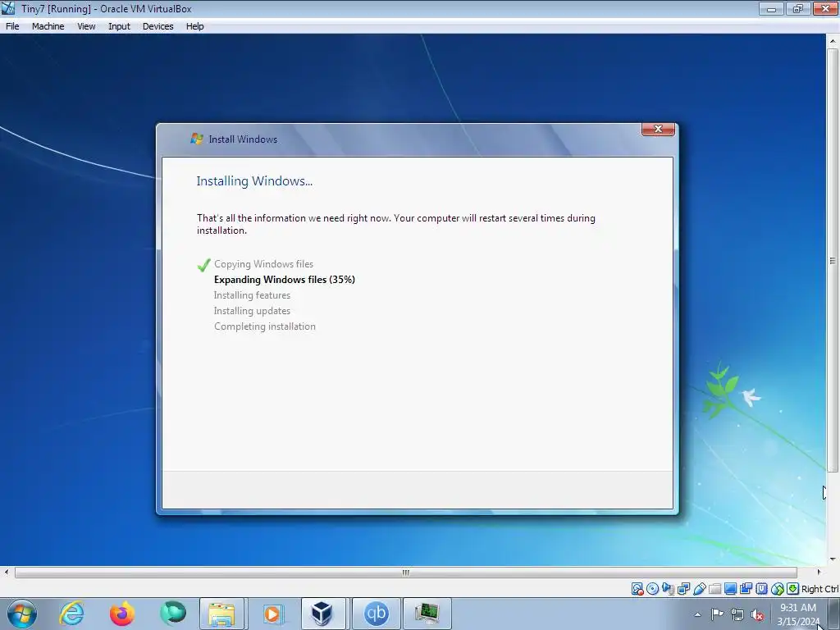Open Windows Explorer from the taskbar
This screenshot has height=630, width=840.
click(221, 614)
